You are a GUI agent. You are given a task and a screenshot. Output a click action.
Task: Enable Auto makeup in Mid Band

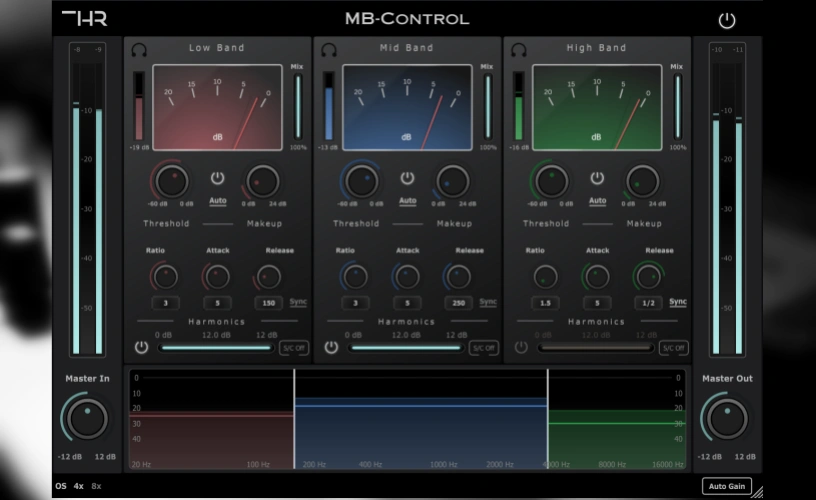407,201
